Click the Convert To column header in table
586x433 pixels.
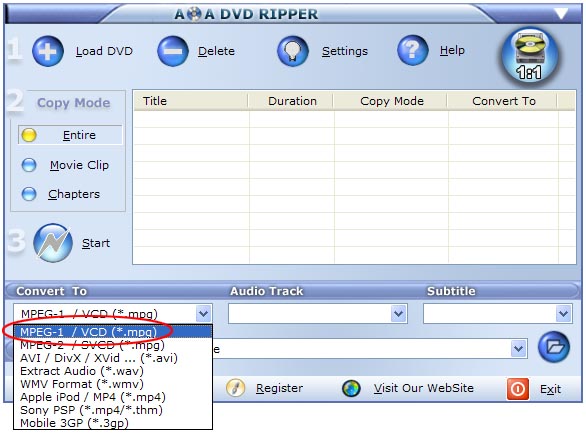(503, 101)
